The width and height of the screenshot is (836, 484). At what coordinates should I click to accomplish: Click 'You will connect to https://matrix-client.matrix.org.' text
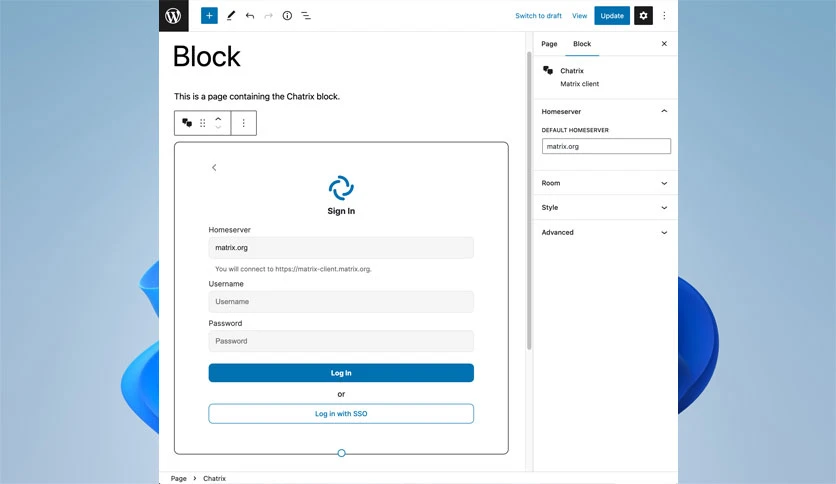coord(293,269)
